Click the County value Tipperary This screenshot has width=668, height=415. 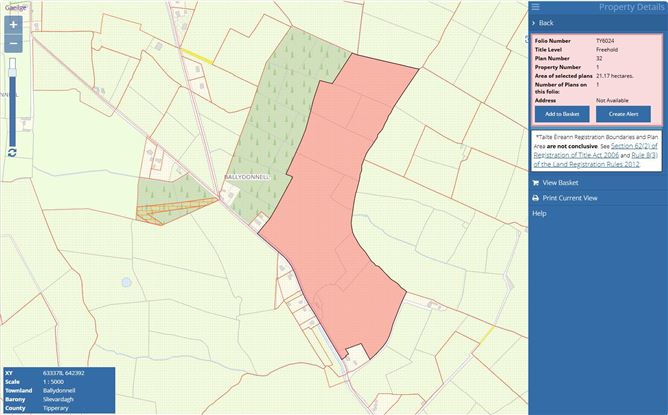tap(56, 408)
